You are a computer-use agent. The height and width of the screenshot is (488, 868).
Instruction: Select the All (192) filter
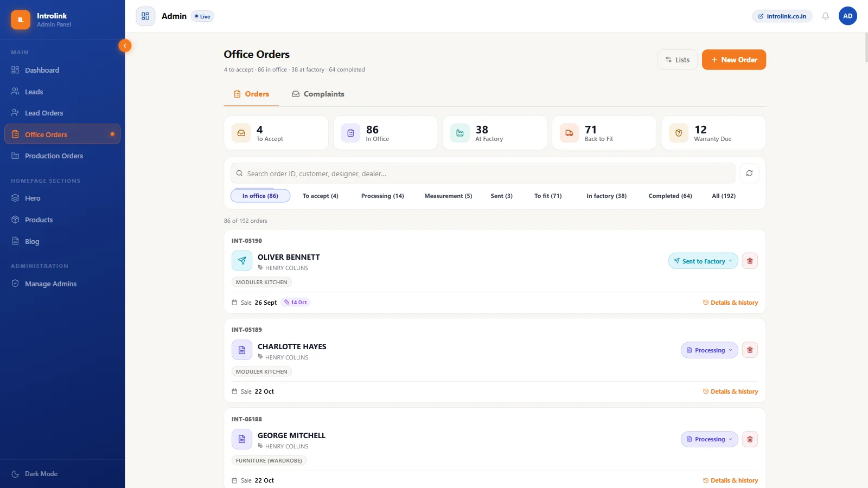coord(724,196)
